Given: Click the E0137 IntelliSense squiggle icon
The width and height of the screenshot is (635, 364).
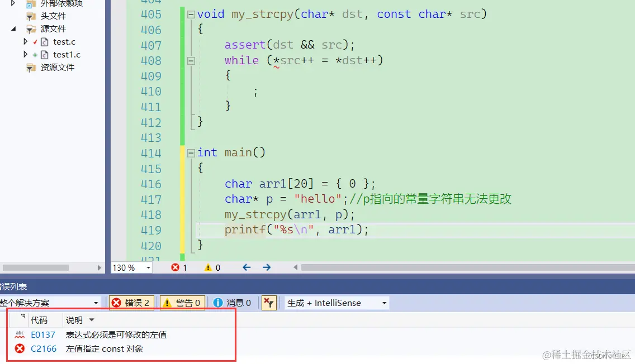Looking at the screenshot, I should (20, 334).
